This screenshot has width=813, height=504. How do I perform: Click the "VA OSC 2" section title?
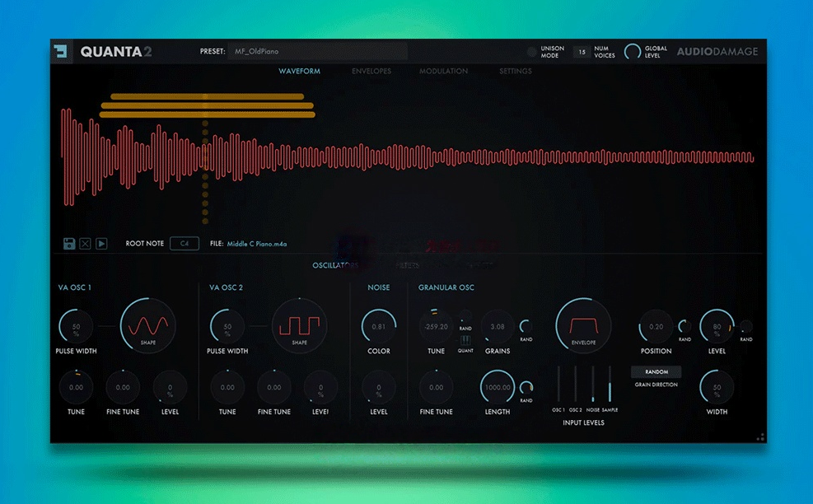tap(226, 287)
